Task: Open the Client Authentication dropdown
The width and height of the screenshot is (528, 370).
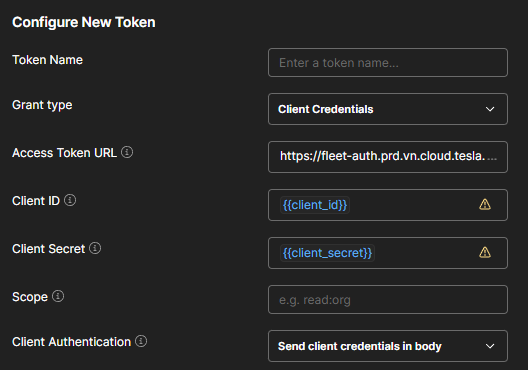Action: point(388,346)
